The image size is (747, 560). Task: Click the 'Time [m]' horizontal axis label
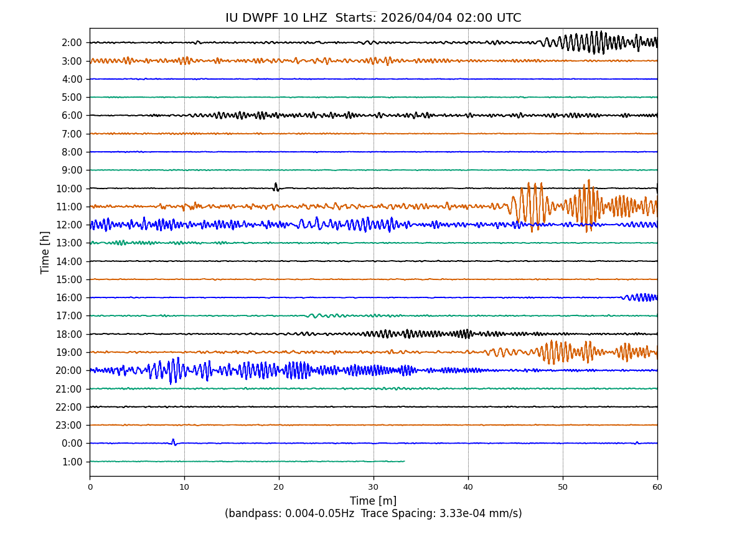tap(373, 501)
